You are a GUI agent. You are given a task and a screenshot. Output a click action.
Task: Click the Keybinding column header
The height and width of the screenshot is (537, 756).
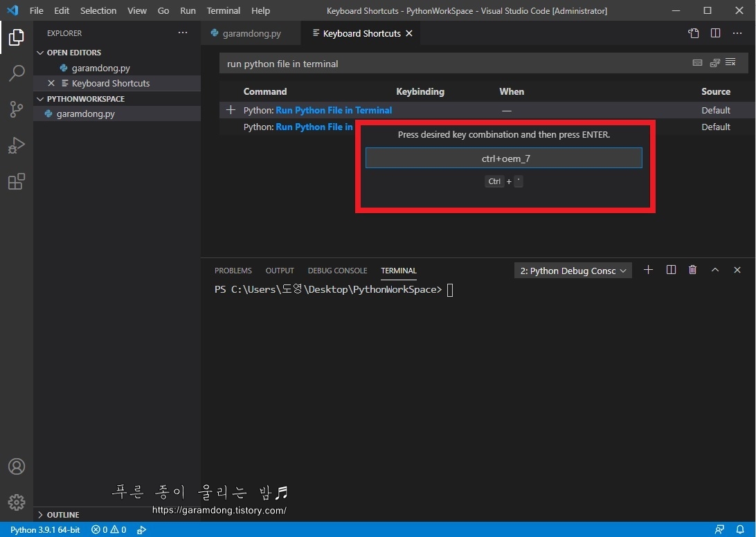[420, 91]
